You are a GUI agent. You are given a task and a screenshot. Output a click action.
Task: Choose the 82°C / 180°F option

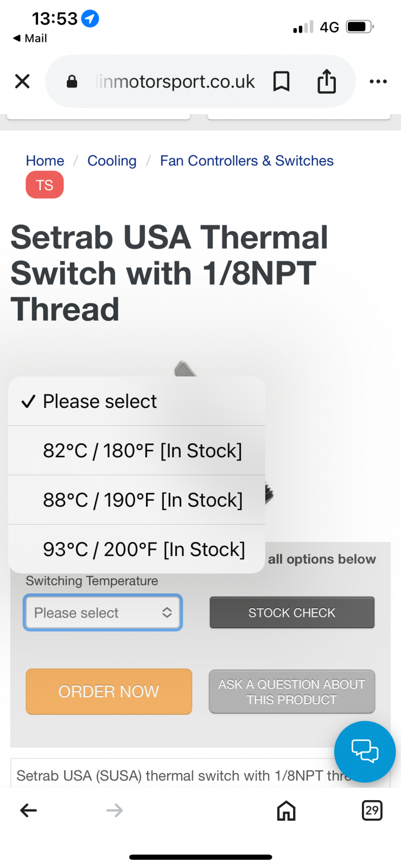[x=142, y=451]
